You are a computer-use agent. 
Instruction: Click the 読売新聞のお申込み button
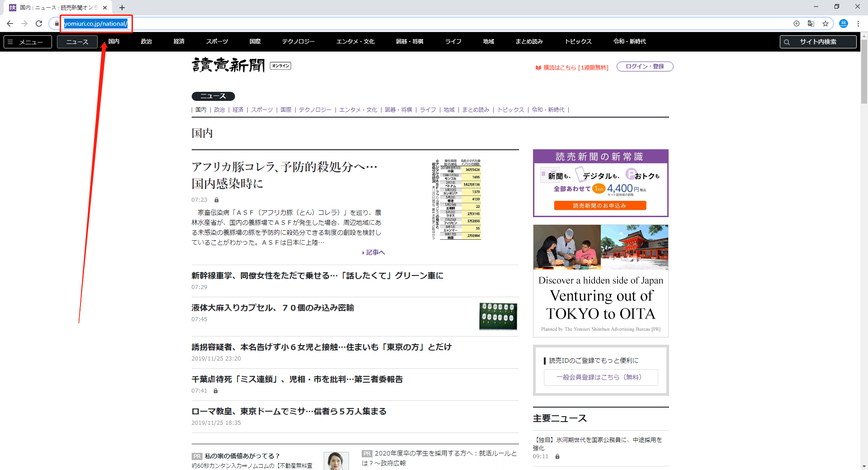click(600, 205)
